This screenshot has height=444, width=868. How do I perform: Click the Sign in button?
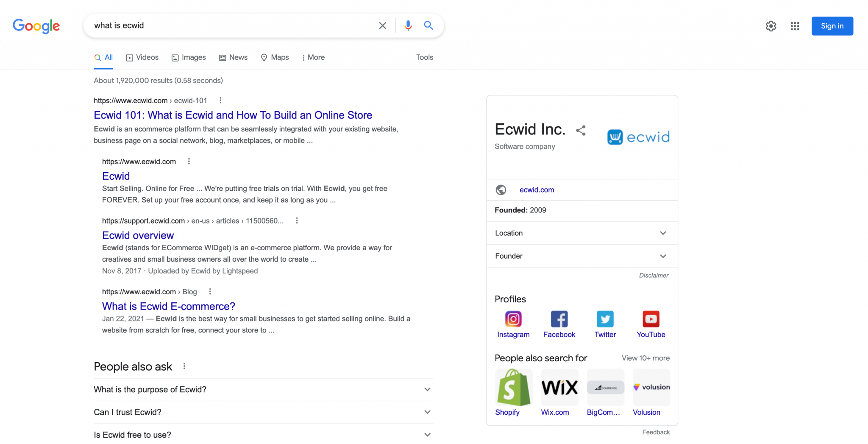832,26
